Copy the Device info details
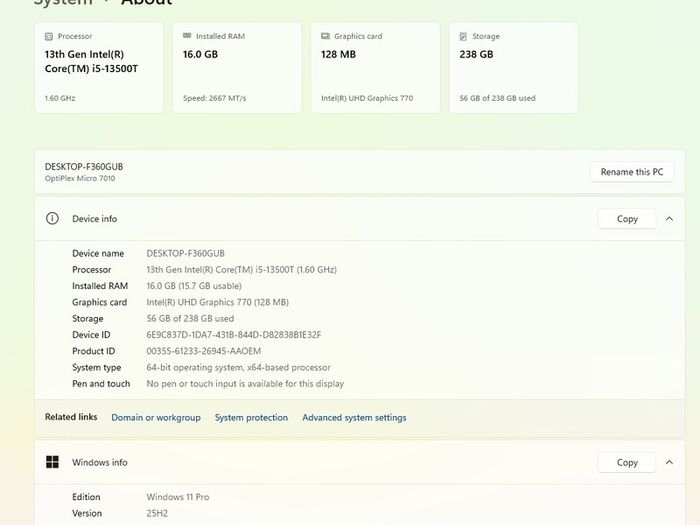The height and width of the screenshot is (525, 700). pos(627,219)
